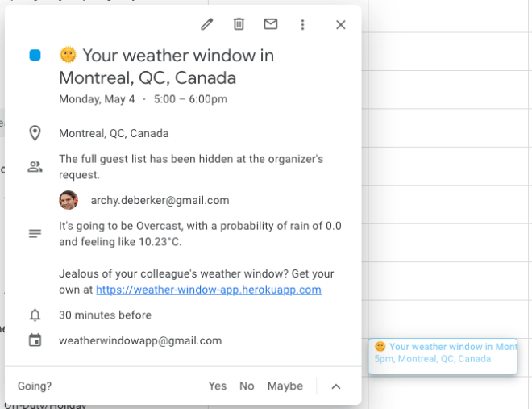Click the pencil edit event icon

tap(207, 24)
